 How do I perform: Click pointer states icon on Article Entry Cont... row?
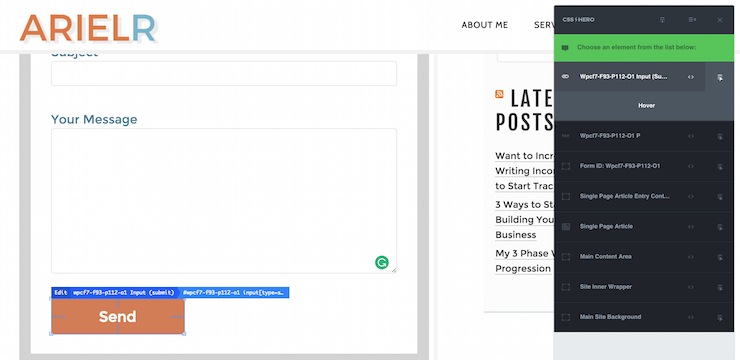tap(720, 197)
